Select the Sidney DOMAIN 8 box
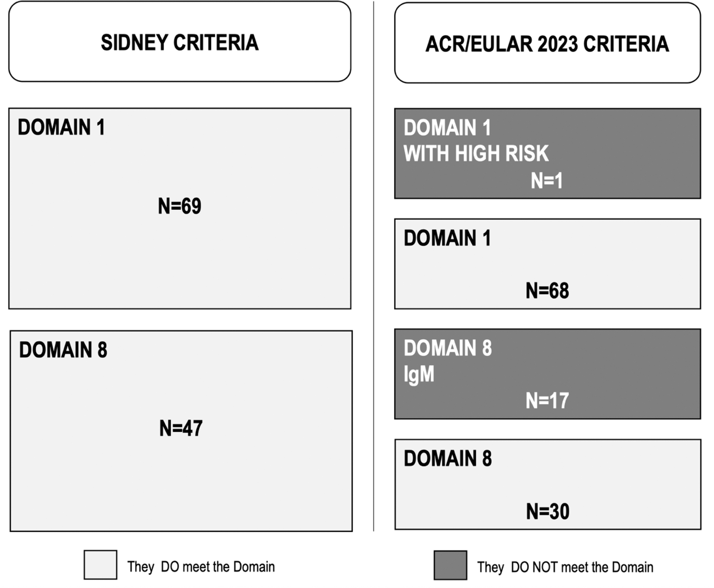This screenshot has width=714, height=588. pos(181,431)
